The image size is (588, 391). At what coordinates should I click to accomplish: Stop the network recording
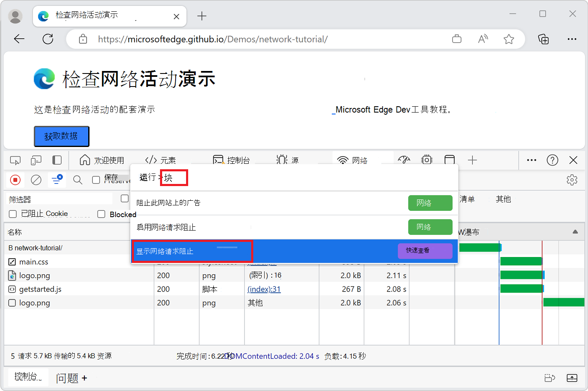click(16, 180)
